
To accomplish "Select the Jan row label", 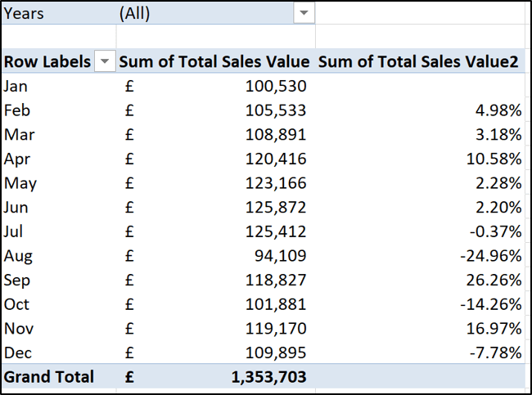I will tap(16, 85).
